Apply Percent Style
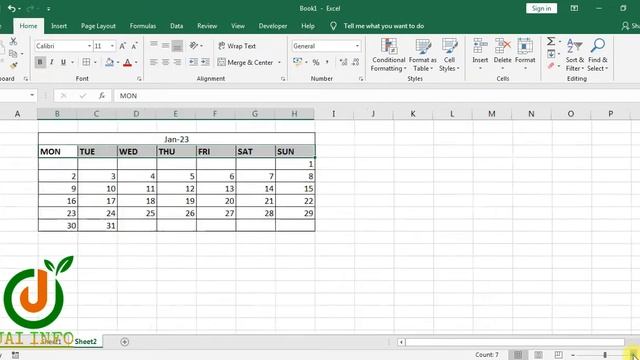The width and height of the screenshot is (640, 360). pyautogui.click(x=316, y=62)
